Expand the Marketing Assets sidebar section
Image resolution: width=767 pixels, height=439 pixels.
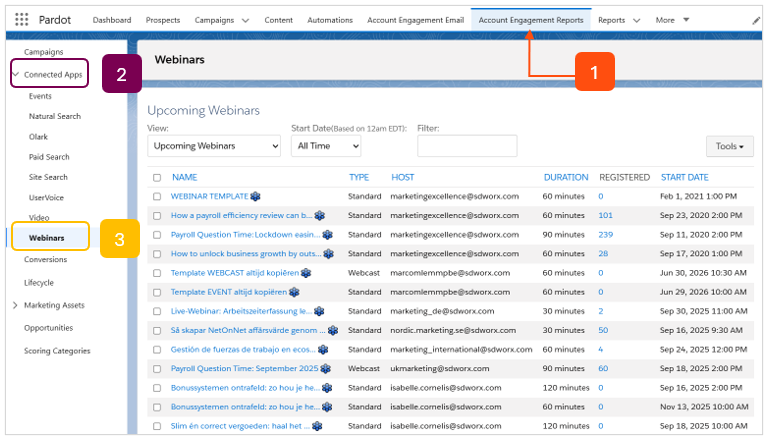[15, 305]
